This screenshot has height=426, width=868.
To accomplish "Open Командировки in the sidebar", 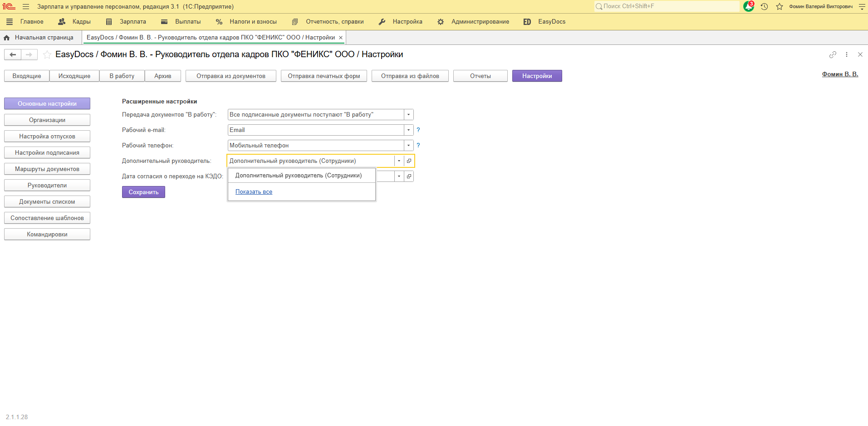I will click(47, 234).
